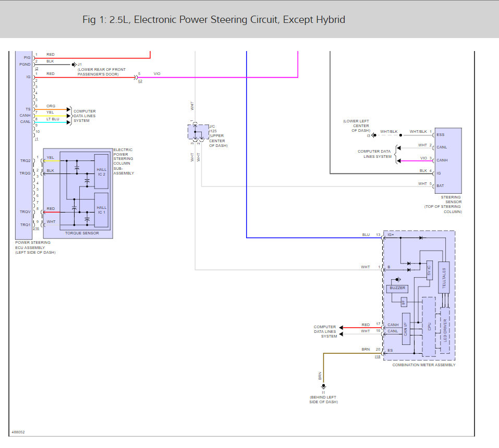Click the LED DRIVER block

point(445,330)
